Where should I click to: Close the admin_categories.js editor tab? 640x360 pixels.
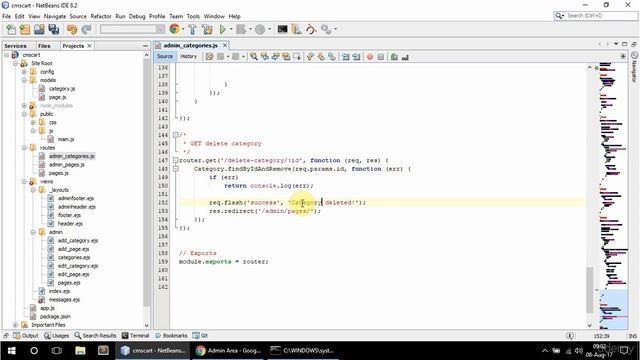pos(224,45)
